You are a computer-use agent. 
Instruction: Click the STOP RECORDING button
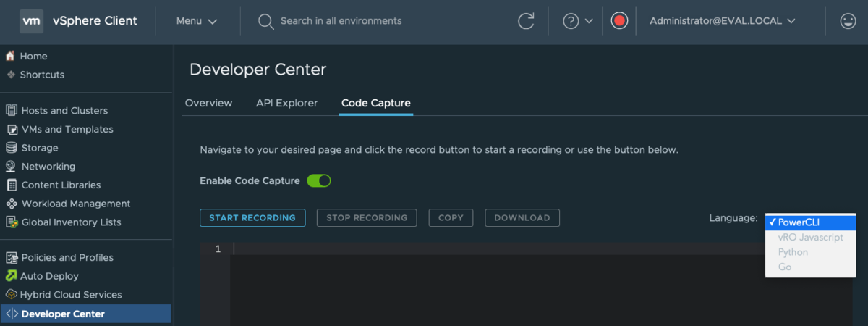coord(367,217)
